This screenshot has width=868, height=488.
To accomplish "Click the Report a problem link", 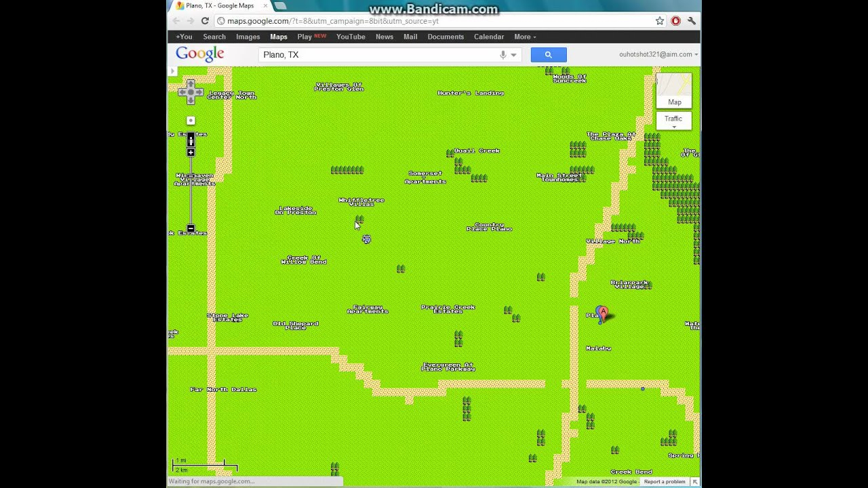I will [x=664, y=482].
